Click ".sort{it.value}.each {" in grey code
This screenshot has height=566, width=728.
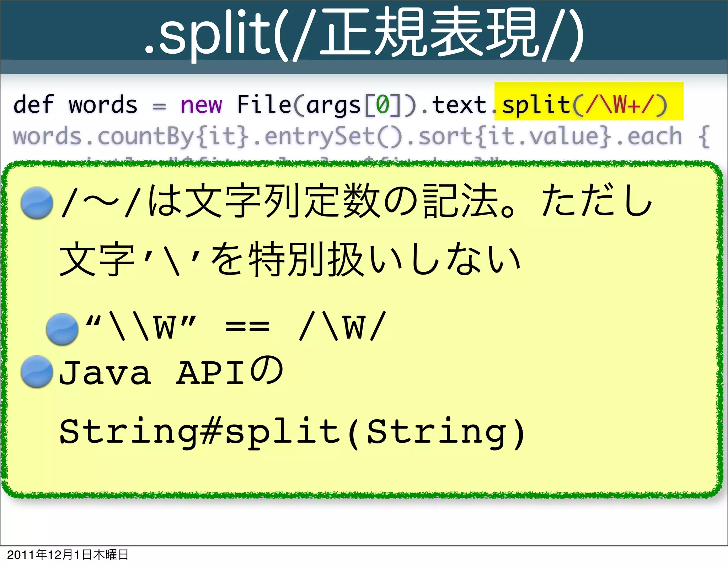click(558, 137)
